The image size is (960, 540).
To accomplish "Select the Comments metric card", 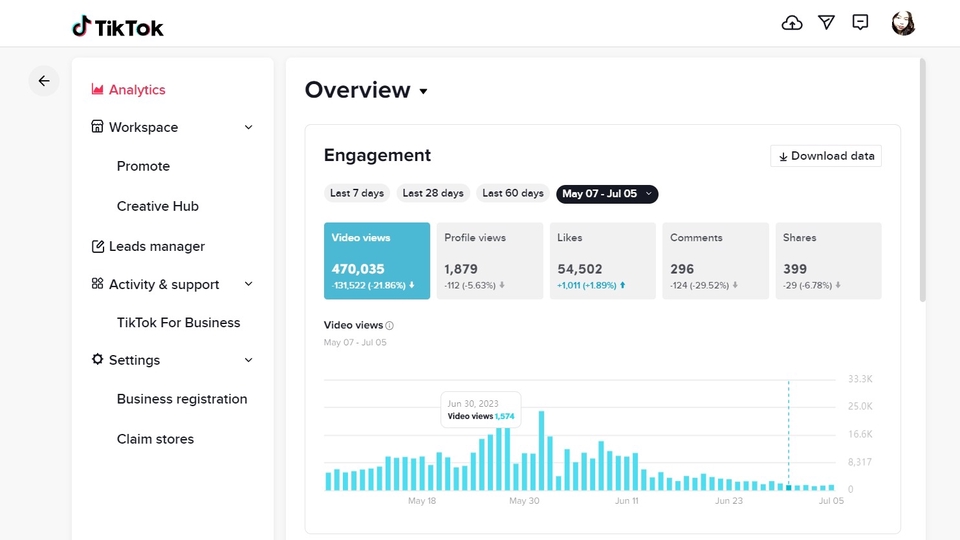I will pos(715,261).
